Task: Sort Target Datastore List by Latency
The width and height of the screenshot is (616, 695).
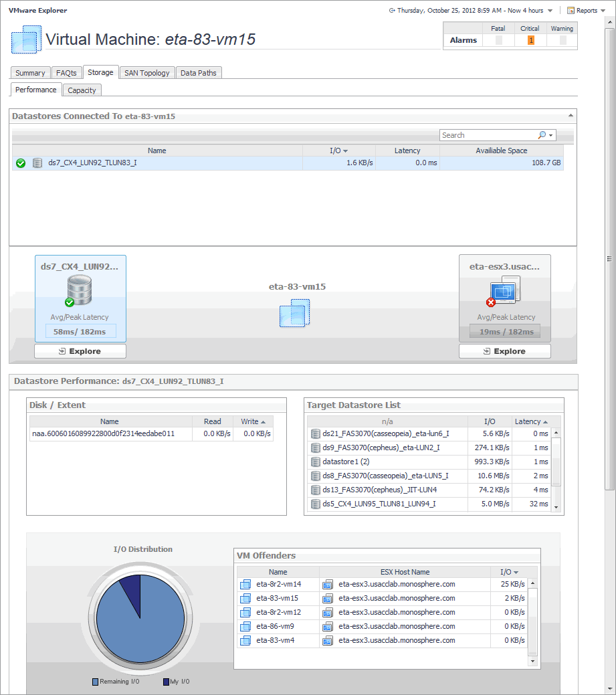Action: click(x=531, y=421)
